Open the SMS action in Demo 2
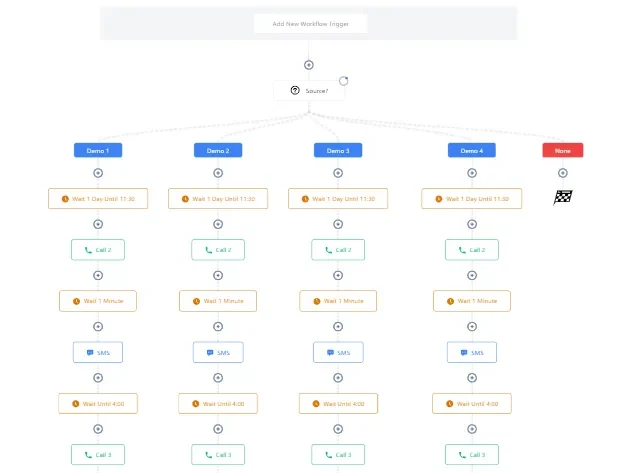 tap(218, 352)
